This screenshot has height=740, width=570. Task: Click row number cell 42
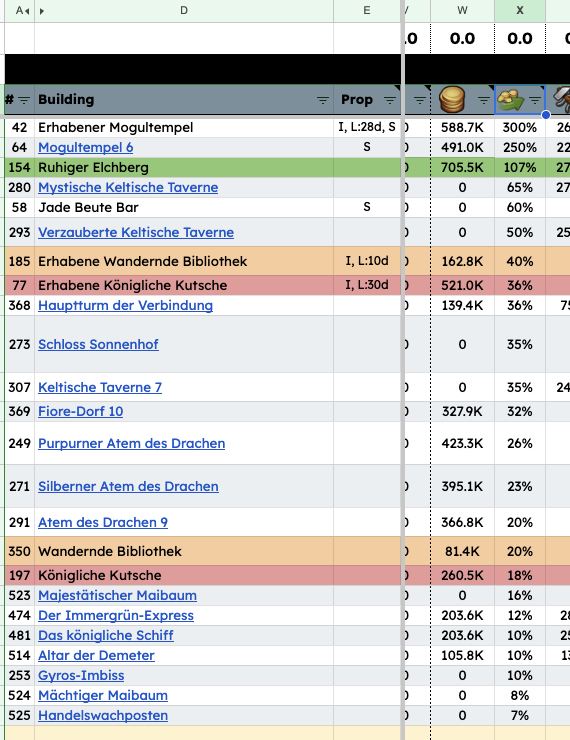(x=19, y=127)
